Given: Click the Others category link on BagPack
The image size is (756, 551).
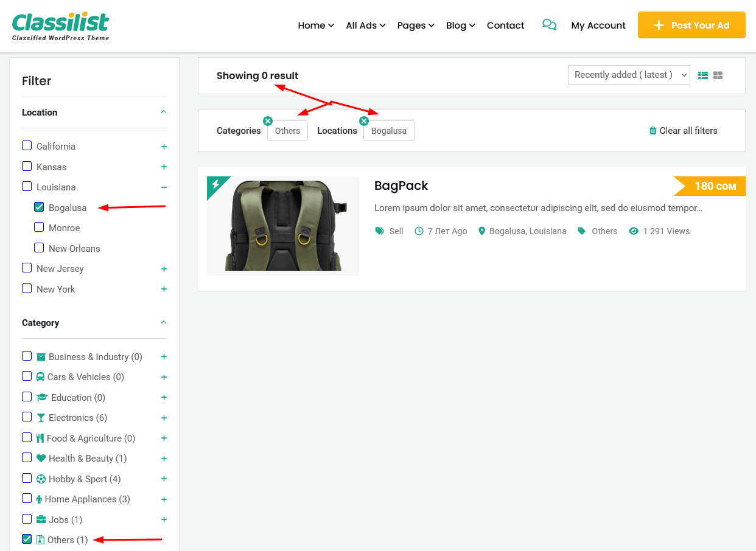Looking at the screenshot, I should click(x=604, y=231).
